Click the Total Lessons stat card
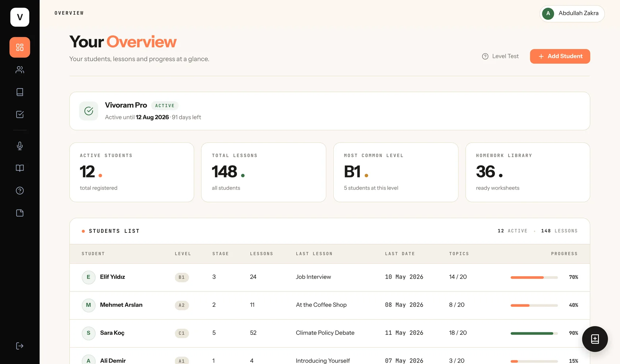 (x=264, y=172)
